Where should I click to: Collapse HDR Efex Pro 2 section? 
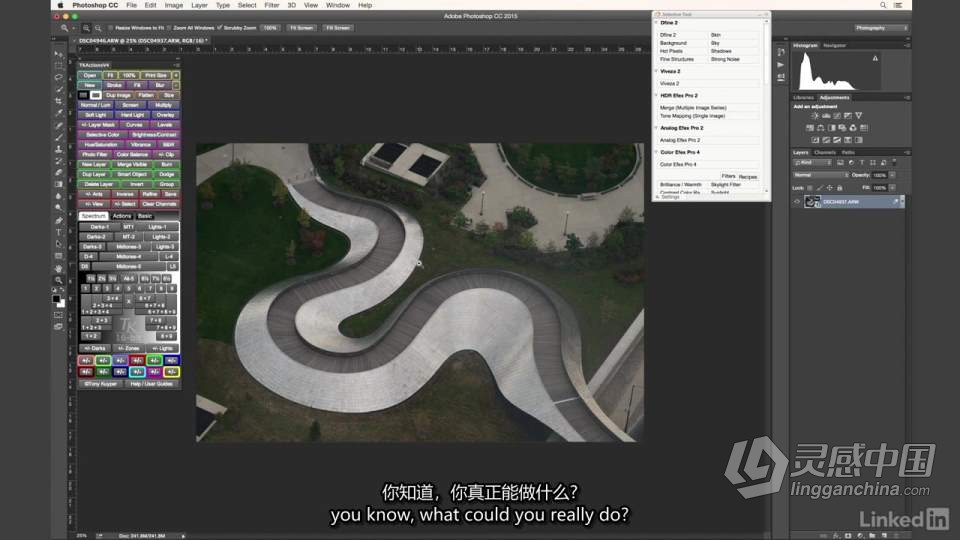click(656, 96)
